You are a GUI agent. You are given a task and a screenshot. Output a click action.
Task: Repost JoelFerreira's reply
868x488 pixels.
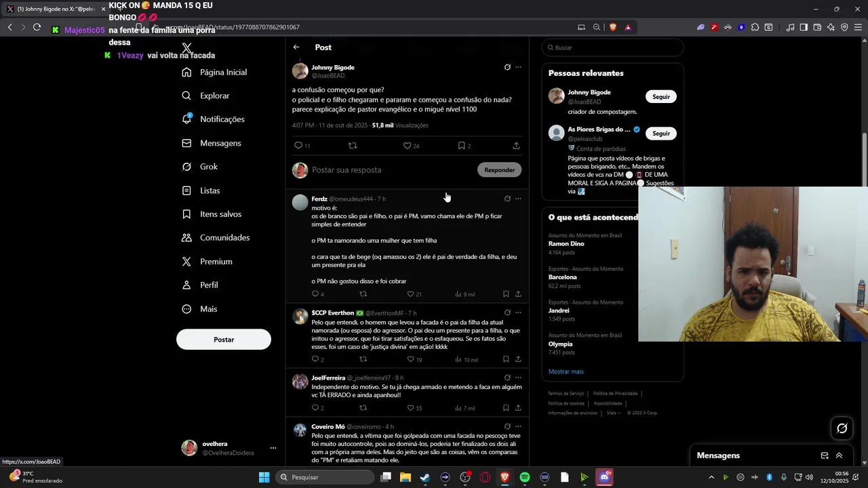pos(363,408)
